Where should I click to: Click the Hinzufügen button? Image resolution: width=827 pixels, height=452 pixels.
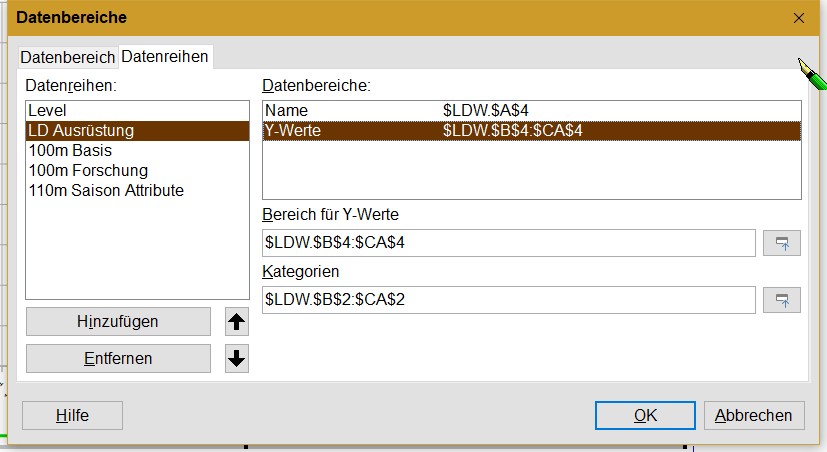coord(118,322)
